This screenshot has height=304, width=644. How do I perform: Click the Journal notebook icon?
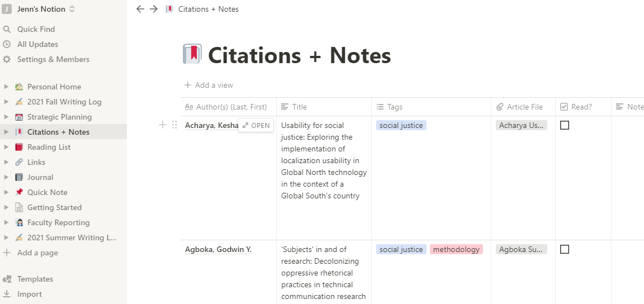(19, 178)
